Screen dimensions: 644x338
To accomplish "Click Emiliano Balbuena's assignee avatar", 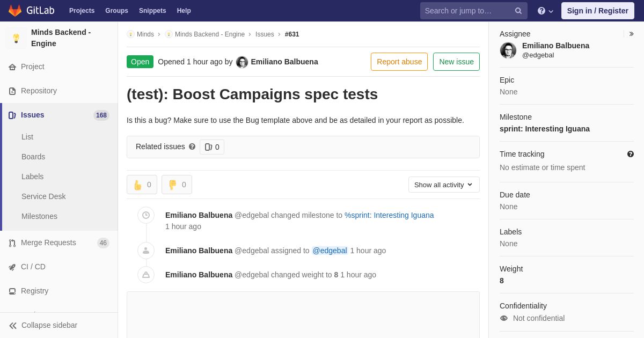I will (x=508, y=50).
